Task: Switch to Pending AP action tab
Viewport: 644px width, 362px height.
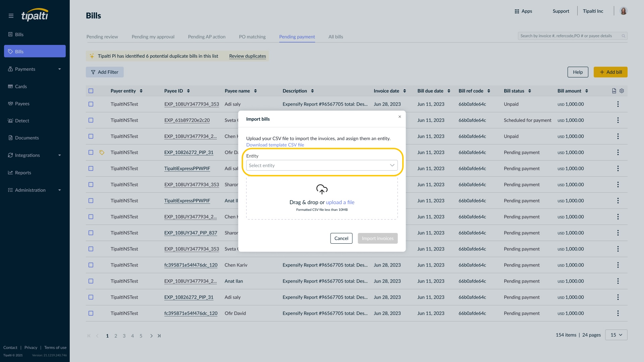Action: click(x=207, y=37)
